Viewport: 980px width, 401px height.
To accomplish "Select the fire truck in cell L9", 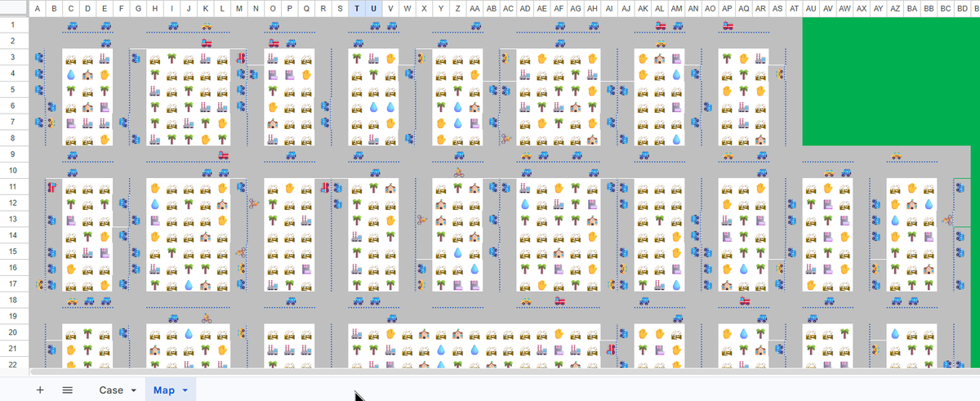I will pos(223,154).
